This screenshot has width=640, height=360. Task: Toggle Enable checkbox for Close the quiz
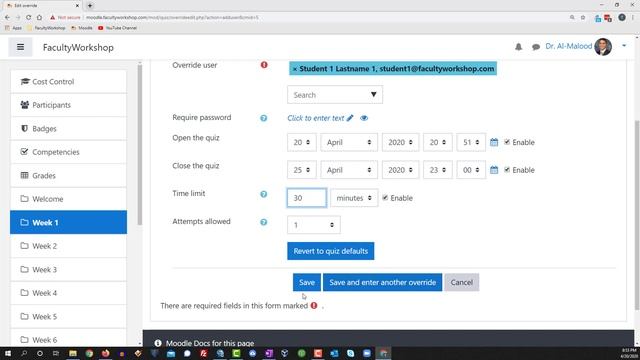tap(507, 170)
